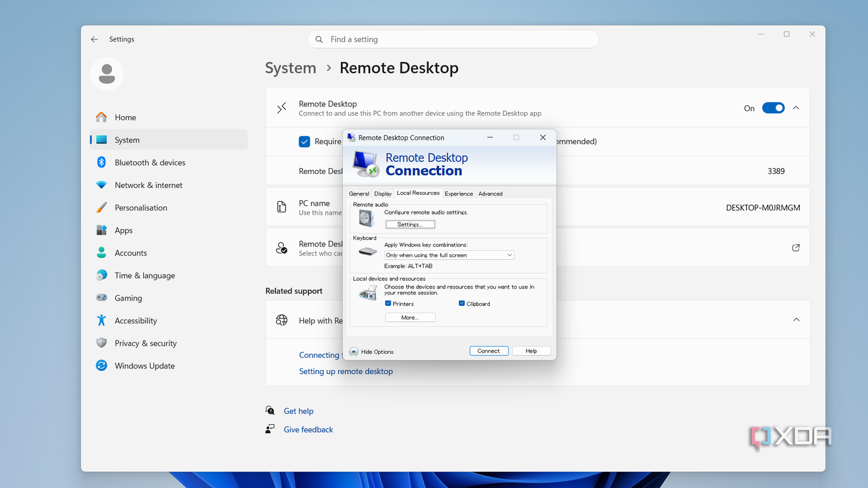
Task: Open the Remote Desktop users external link icon
Action: pyautogui.click(x=796, y=247)
